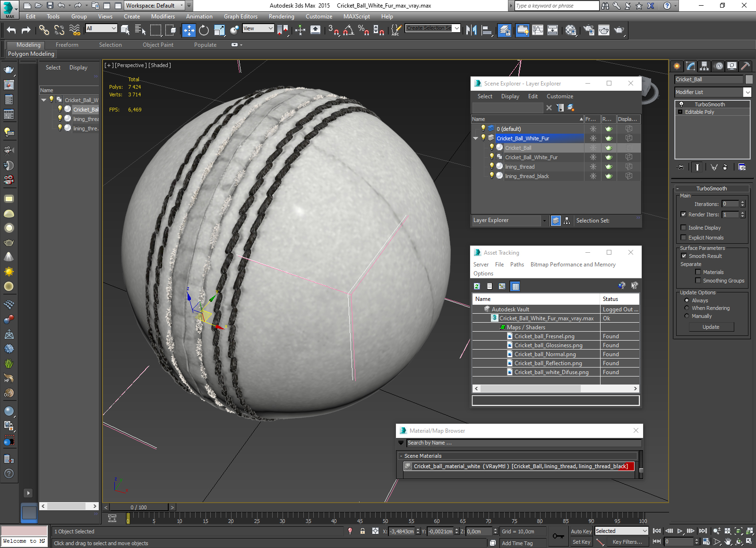Click the Update button in TurboSmooth

click(x=711, y=327)
